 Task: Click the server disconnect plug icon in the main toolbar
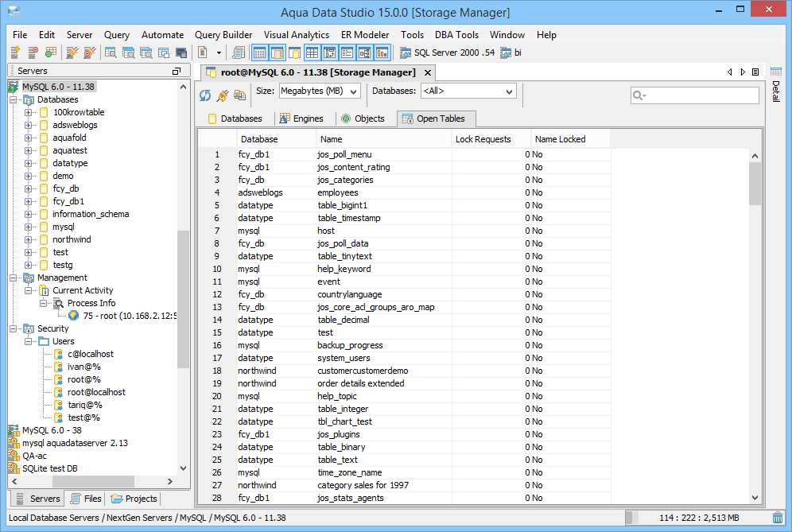(89, 52)
